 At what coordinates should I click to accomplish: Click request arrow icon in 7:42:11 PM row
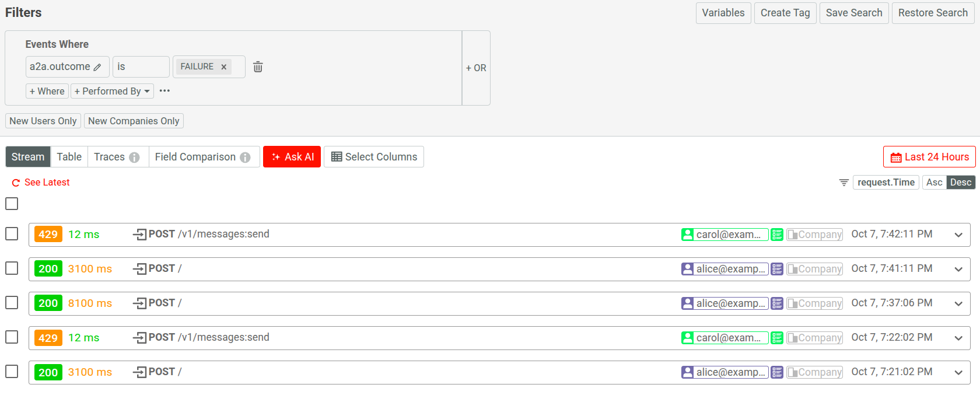click(x=139, y=235)
